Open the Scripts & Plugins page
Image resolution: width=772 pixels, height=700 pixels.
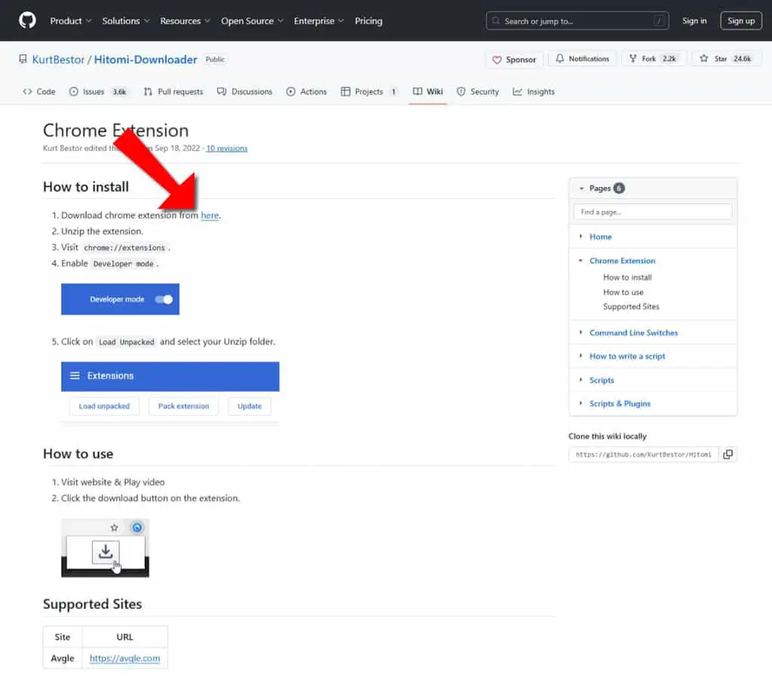click(620, 403)
